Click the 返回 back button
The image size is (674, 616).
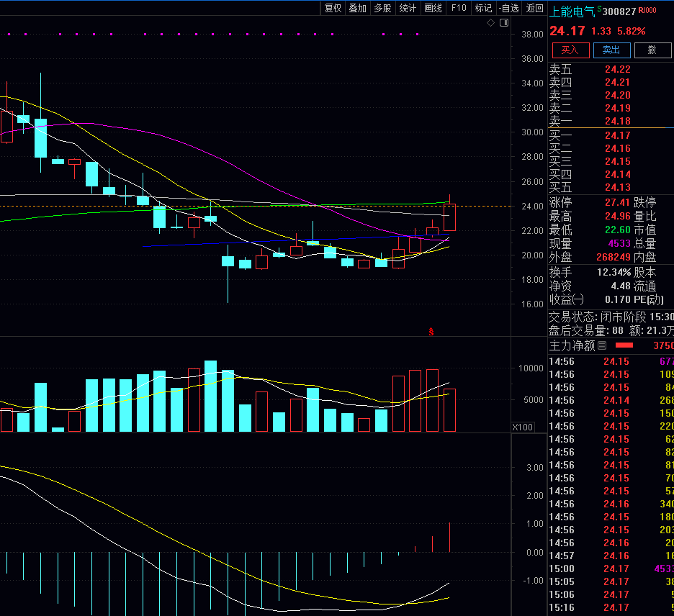pyautogui.click(x=535, y=8)
